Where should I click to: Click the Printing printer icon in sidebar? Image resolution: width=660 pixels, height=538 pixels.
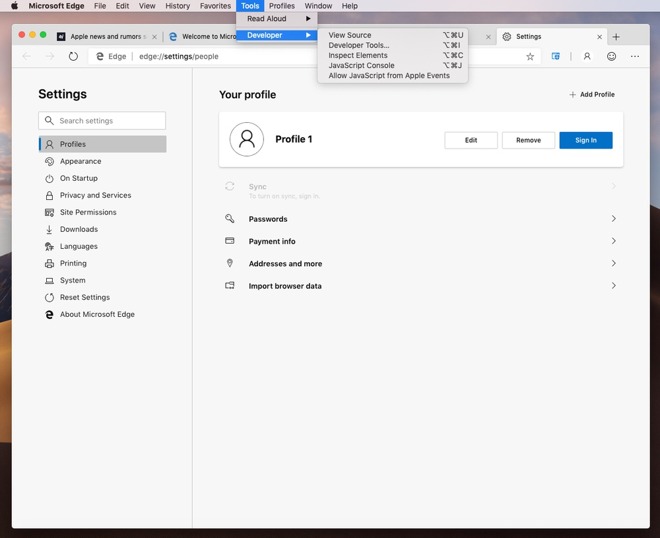point(49,264)
